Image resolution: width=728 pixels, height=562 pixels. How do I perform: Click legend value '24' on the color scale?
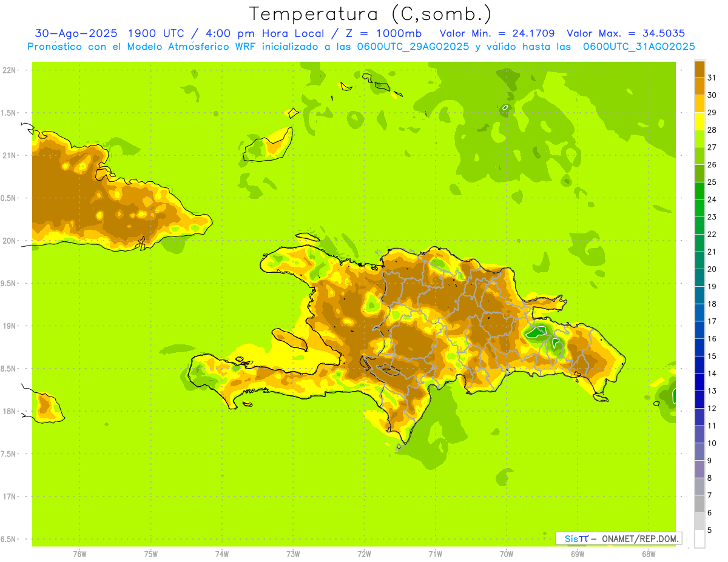pyautogui.click(x=712, y=199)
